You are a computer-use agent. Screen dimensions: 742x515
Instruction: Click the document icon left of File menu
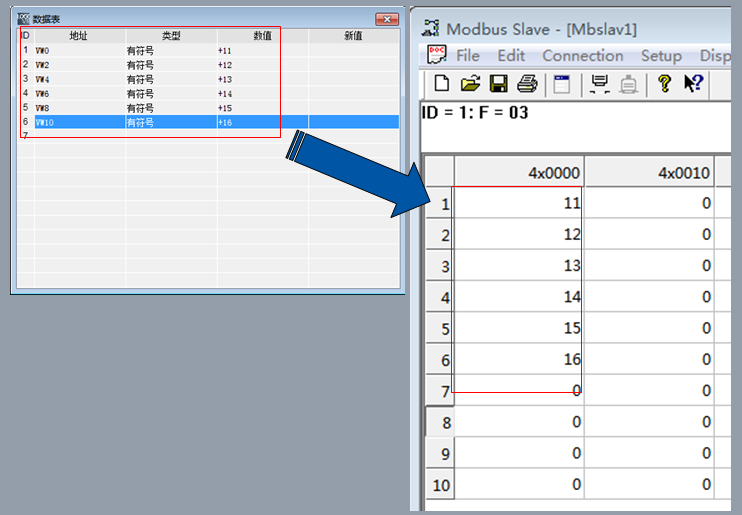[436, 55]
